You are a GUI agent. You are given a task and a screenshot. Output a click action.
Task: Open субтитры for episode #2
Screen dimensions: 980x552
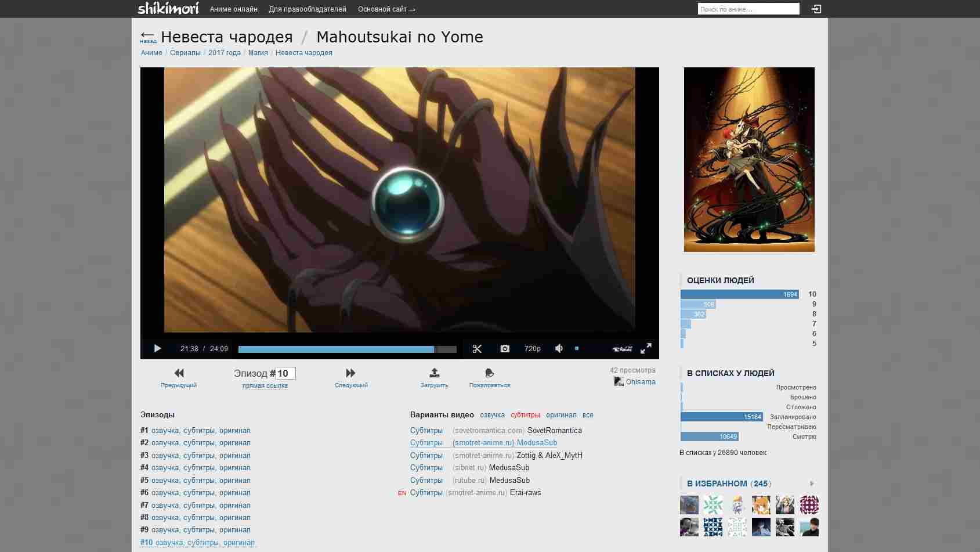pos(199,443)
